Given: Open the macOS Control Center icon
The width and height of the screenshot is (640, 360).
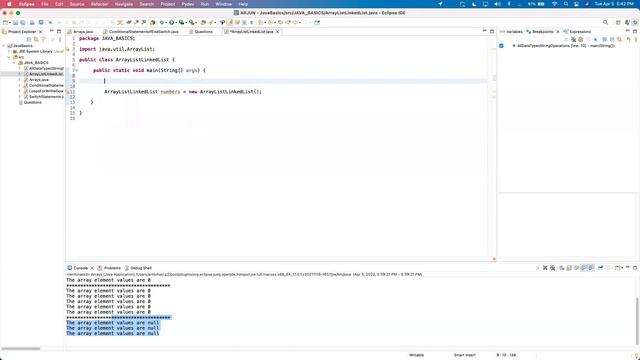Looking at the screenshot, I should tap(576, 4).
